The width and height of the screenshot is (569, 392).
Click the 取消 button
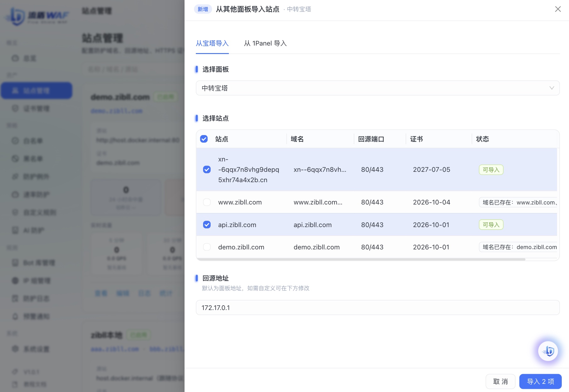[x=500, y=381]
